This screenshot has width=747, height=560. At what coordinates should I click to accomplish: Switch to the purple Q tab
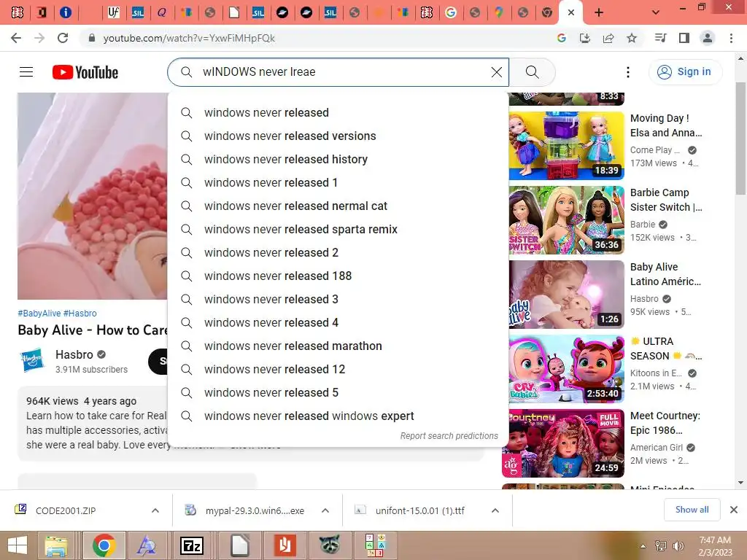tap(161, 12)
